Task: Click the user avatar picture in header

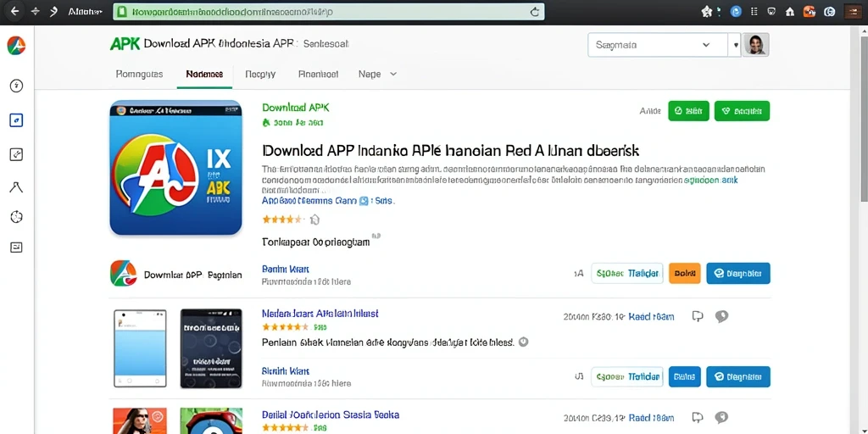Action: click(755, 45)
